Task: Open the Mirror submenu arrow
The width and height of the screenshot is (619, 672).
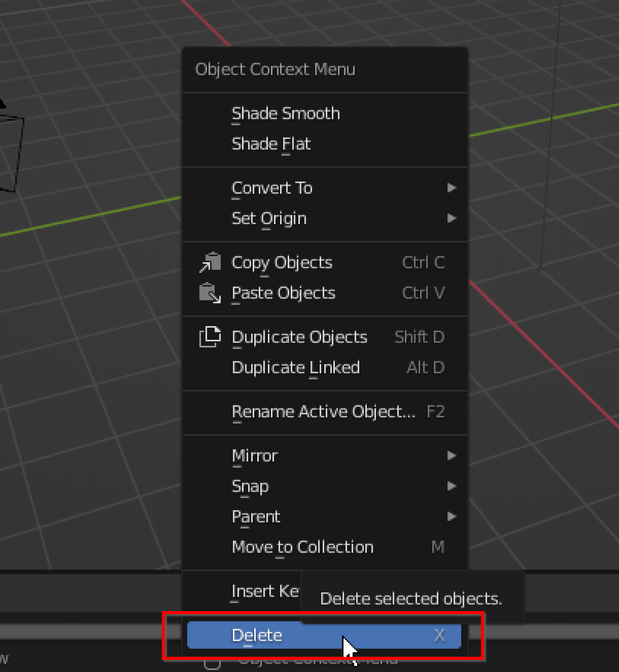Action: [452, 456]
